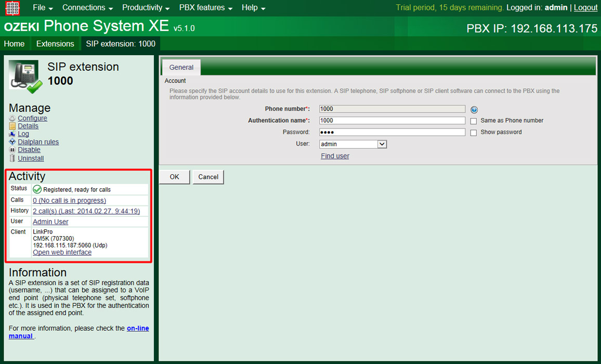This screenshot has width=601, height=364.
Task: Click inside the Authentication name field
Action: pos(392,120)
